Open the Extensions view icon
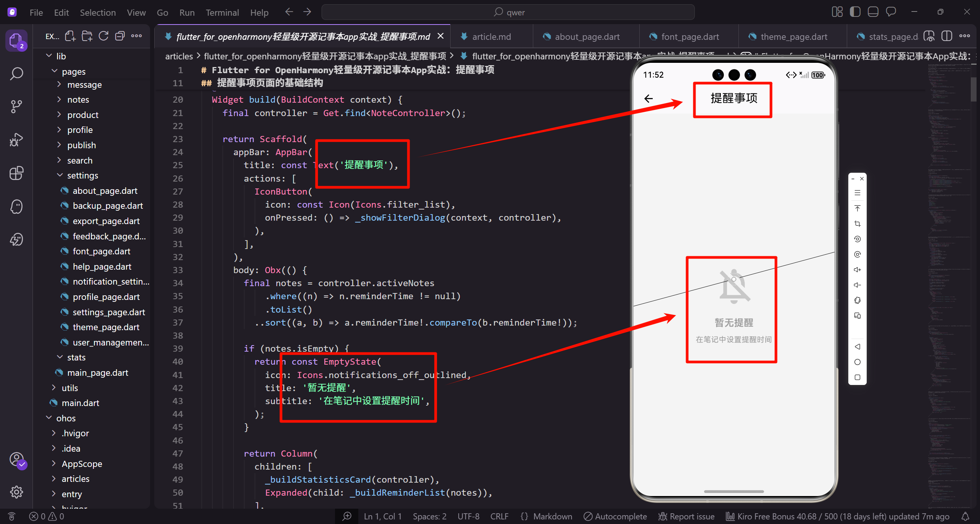The width and height of the screenshot is (980, 524). (x=16, y=173)
